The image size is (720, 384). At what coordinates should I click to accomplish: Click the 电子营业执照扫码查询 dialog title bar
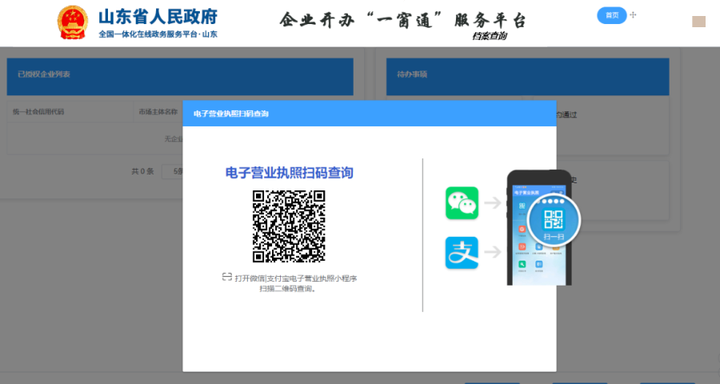(x=369, y=113)
